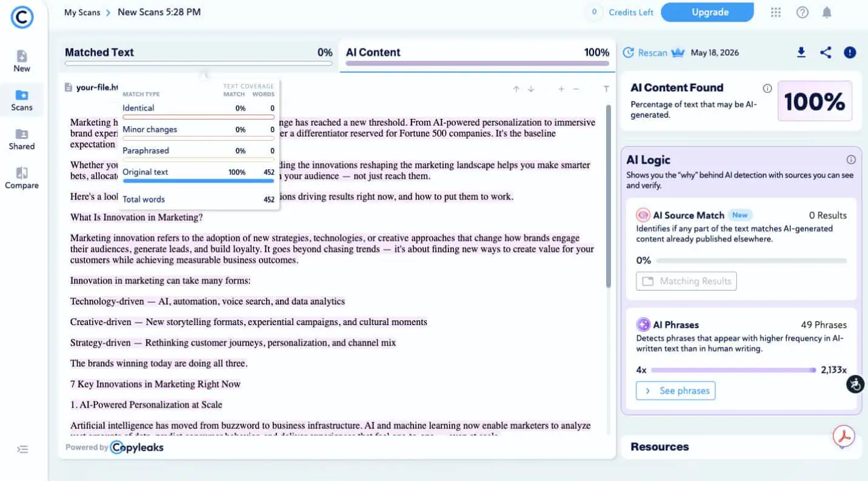Open the New scan sidebar item

tap(22, 61)
